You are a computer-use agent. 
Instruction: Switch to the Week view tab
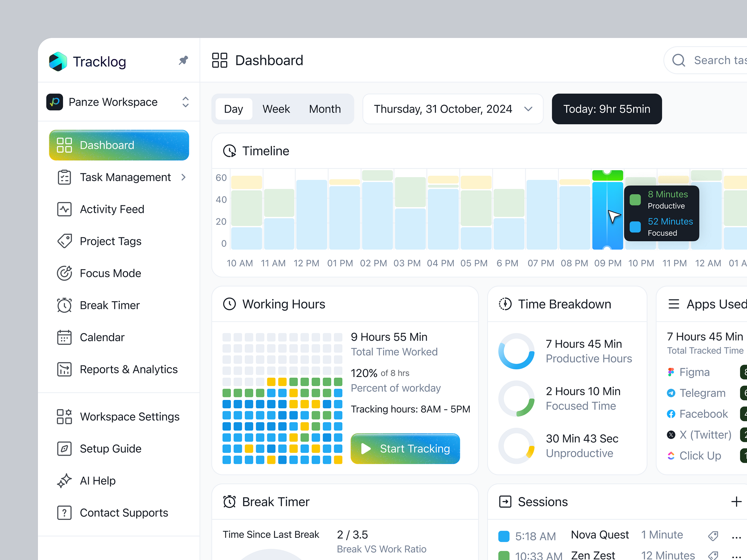[276, 109]
